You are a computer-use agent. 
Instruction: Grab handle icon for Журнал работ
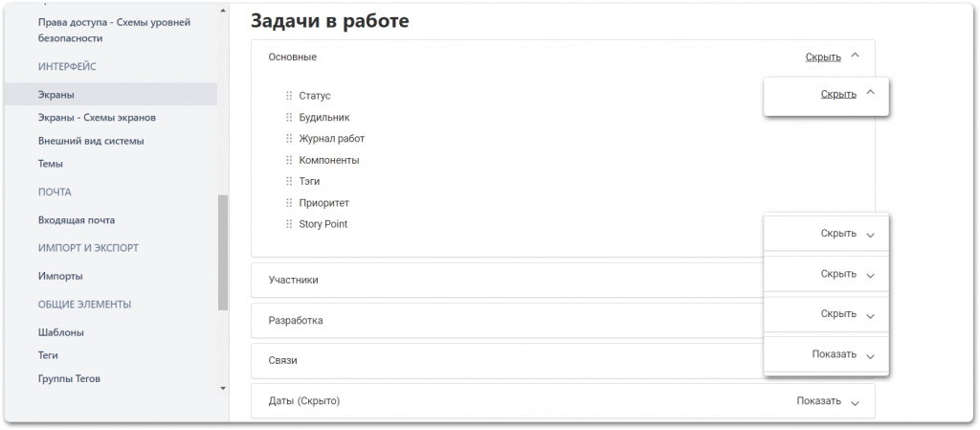[289, 139]
